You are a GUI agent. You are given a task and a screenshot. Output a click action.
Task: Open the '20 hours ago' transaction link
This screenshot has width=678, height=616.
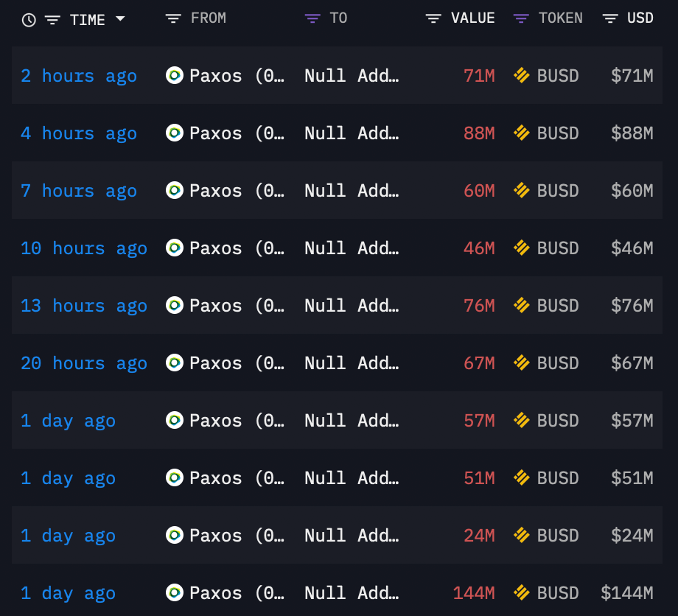[84, 363]
